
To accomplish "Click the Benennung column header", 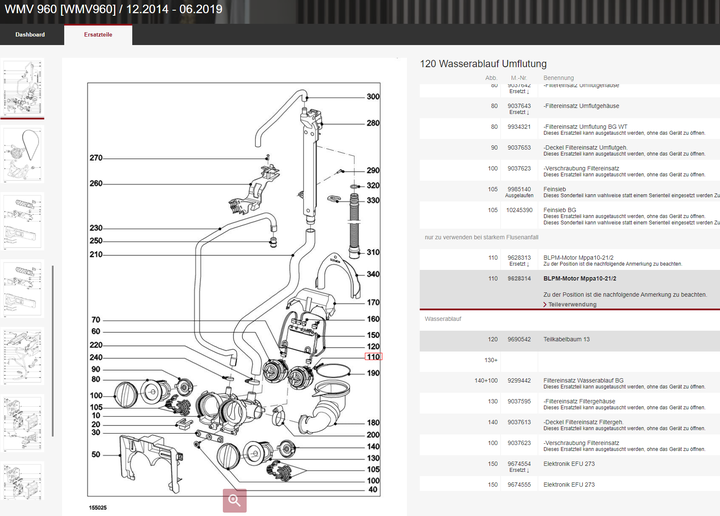I will (558, 78).
